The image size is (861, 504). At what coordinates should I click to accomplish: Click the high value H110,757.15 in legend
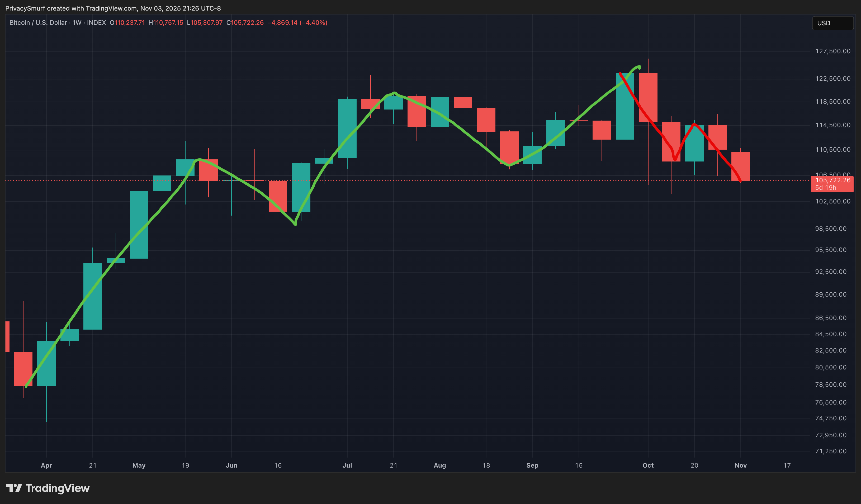(x=166, y=22)
